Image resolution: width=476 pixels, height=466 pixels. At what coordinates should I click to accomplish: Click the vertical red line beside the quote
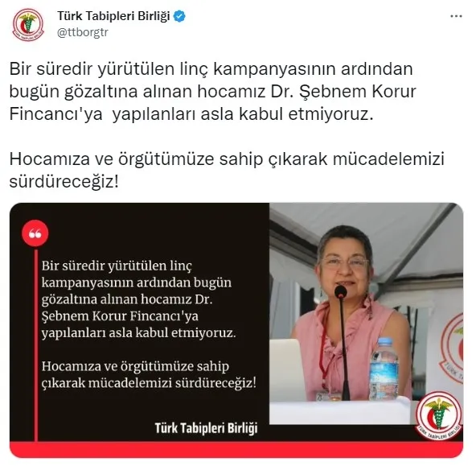[36, 344]
